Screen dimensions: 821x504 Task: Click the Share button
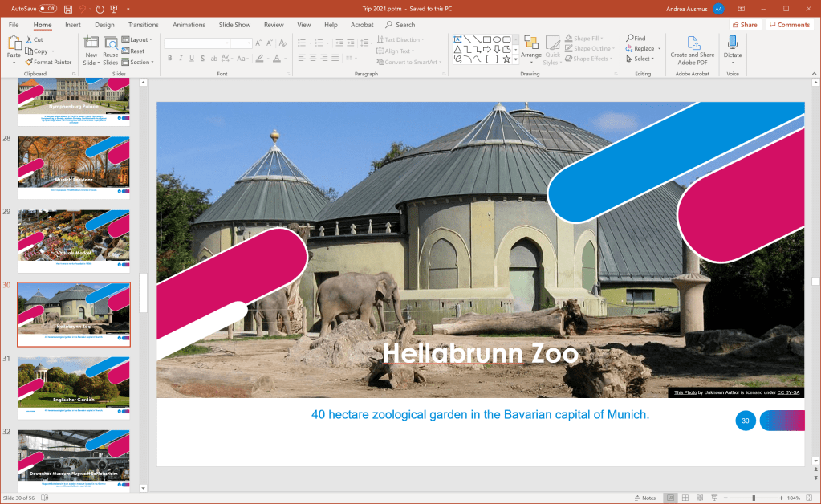pos(744,25)
